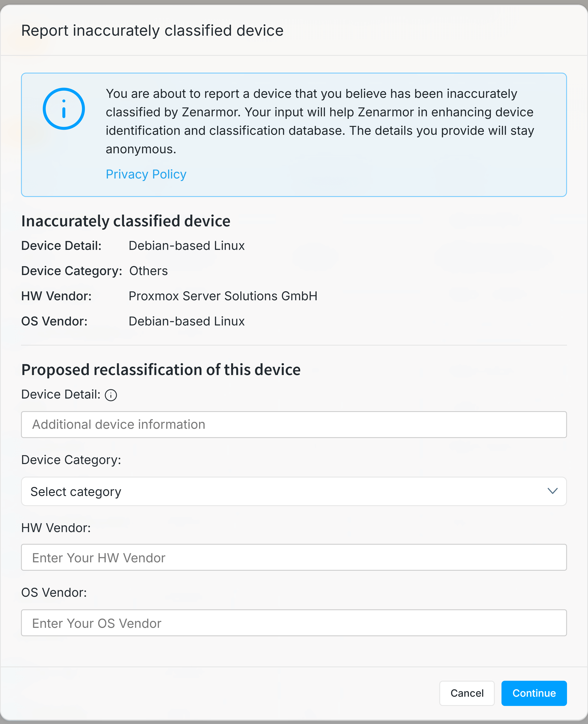Open the Privacy Policy link
588x724 pixels.
[146, 174]
